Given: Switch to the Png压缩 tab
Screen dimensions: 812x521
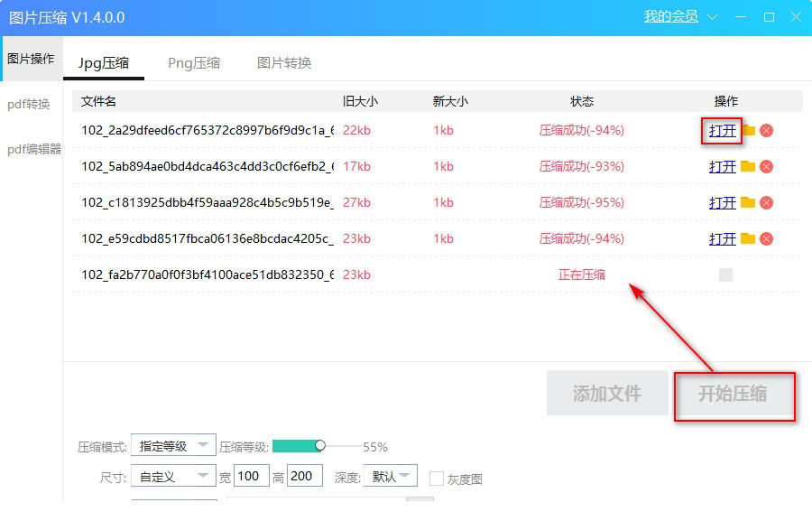Looking at the screenshot, I should 194,63.
